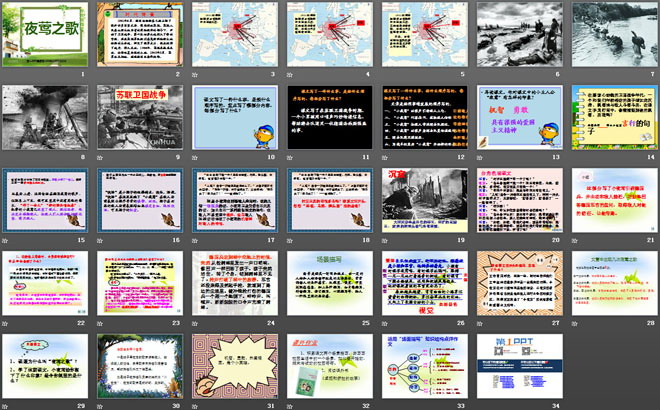Select slide 25 titled 场面描写
The width and height of the screenshot is (660, 410).
click(330, 283)
